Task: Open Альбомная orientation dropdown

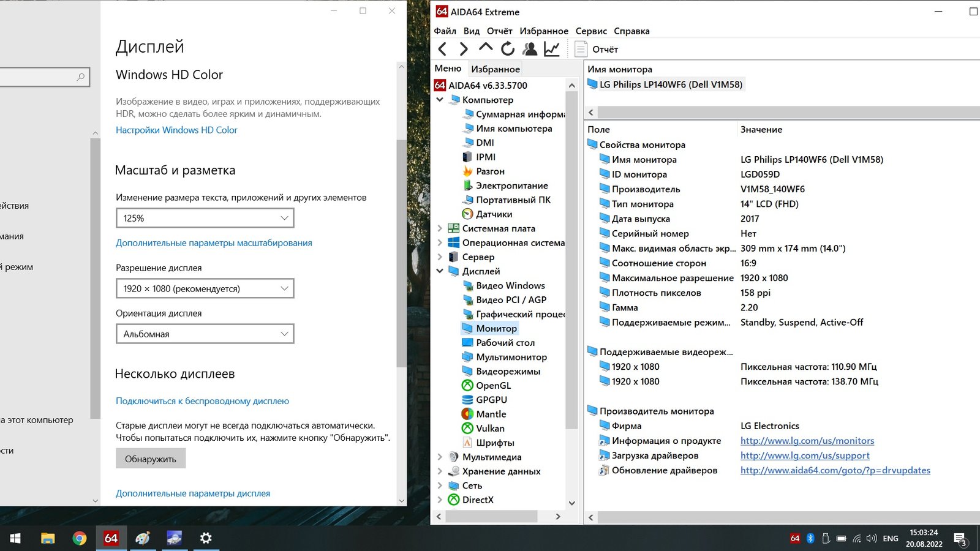Action: [x=205, y=334]
